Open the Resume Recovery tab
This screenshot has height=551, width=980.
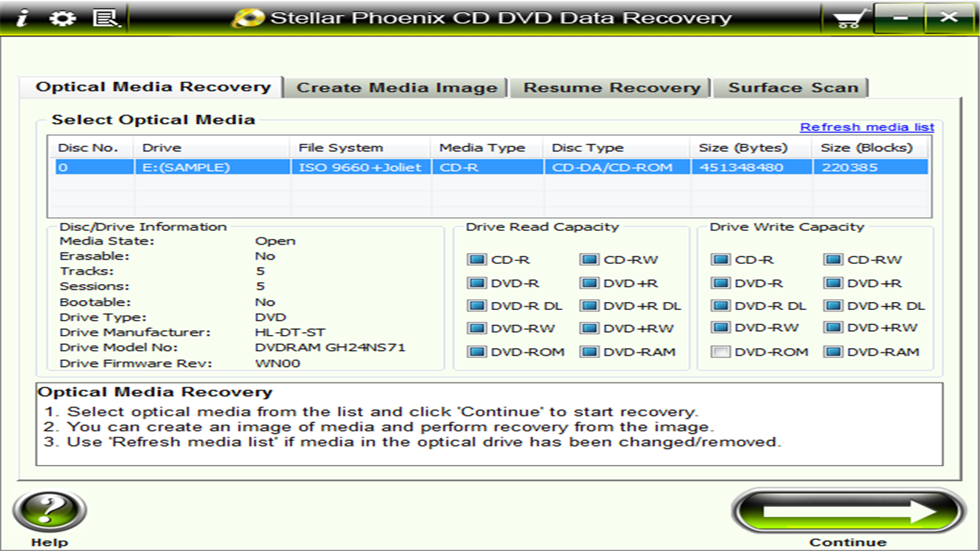pyautogui.click(x=611, y=88)
